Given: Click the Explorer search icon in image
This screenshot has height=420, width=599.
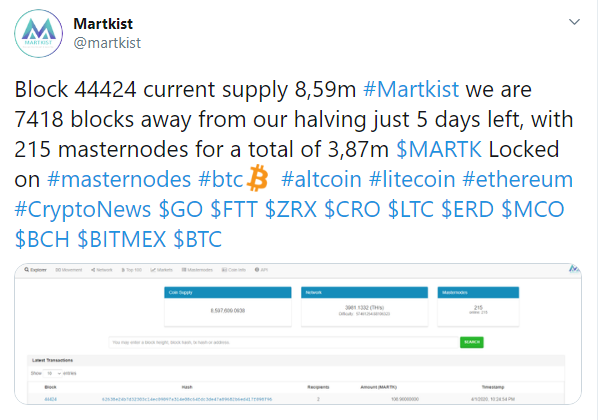Looking at the screenshot, I should coord(27,270).
